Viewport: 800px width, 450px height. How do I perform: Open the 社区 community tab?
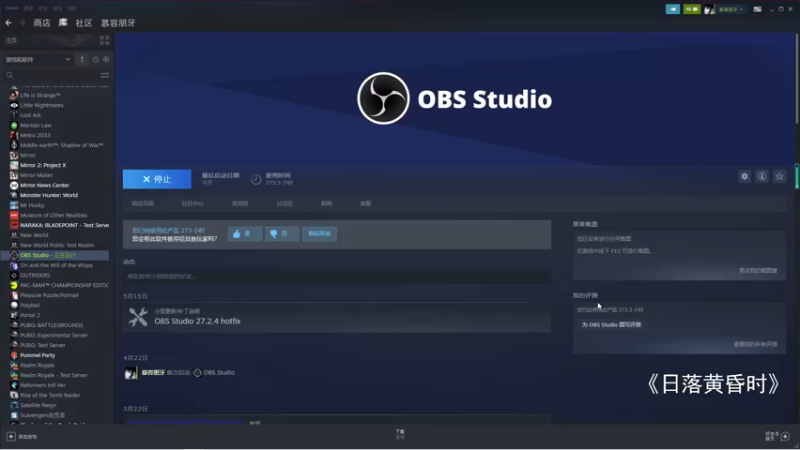(84, 23)
